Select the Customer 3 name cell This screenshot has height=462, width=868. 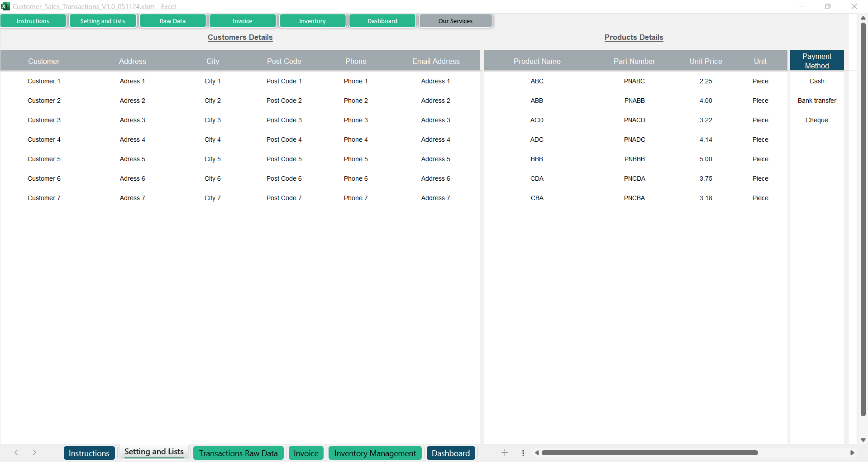(x=44, y=120)
